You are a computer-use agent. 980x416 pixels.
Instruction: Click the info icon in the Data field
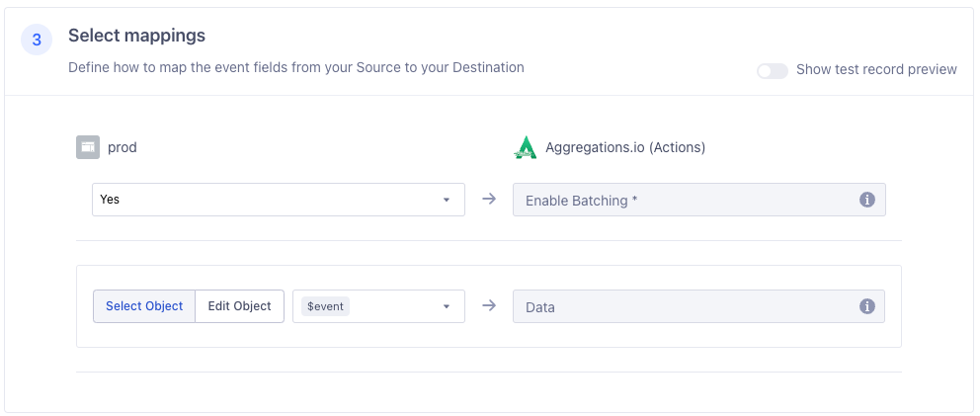(867, 306)
